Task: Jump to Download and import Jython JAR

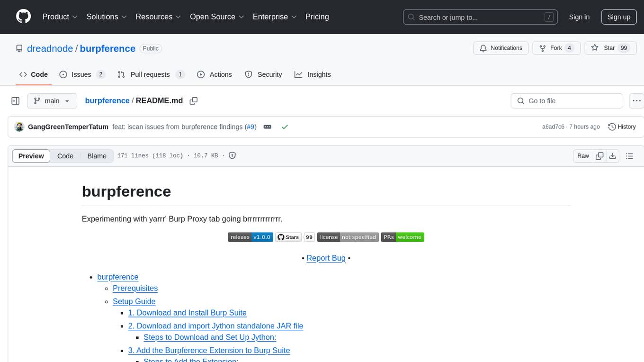Action: [215, 326]
